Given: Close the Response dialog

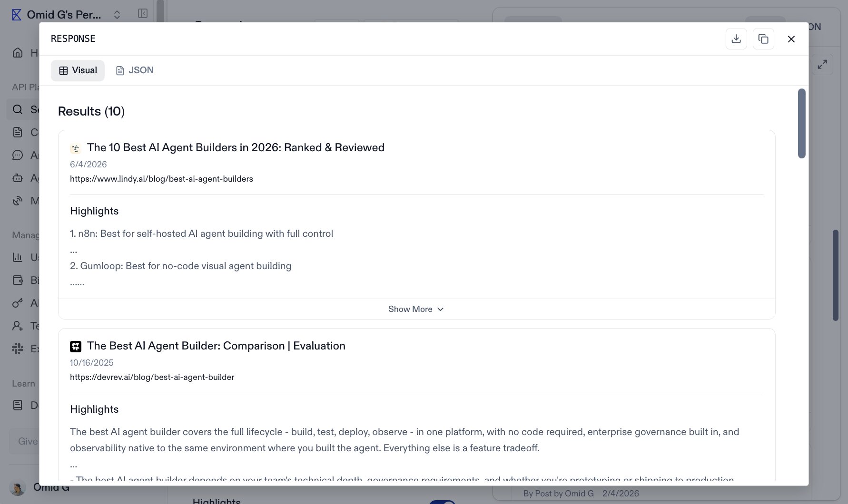Looking at the screenshot, I should pos(791,39).
